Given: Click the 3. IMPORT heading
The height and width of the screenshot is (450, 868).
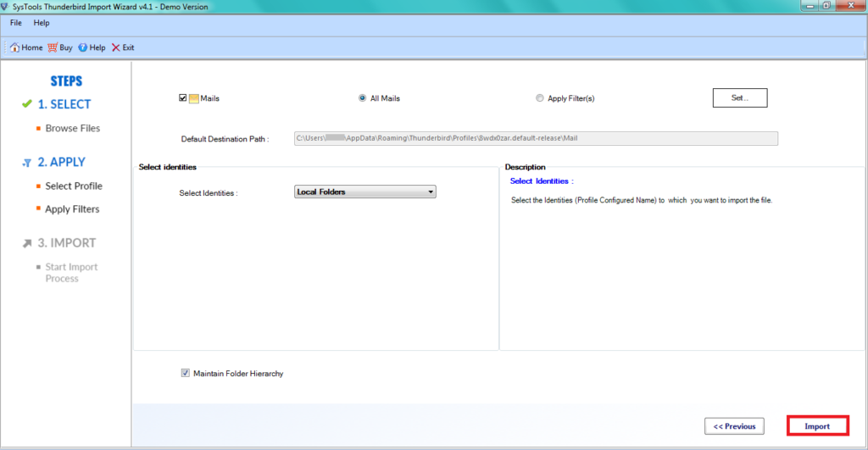Looking at the screenshot, I should pos(66,243).
